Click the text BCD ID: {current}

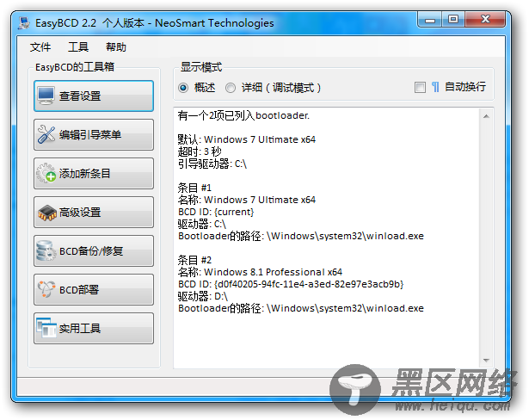[x=216, y=212]
